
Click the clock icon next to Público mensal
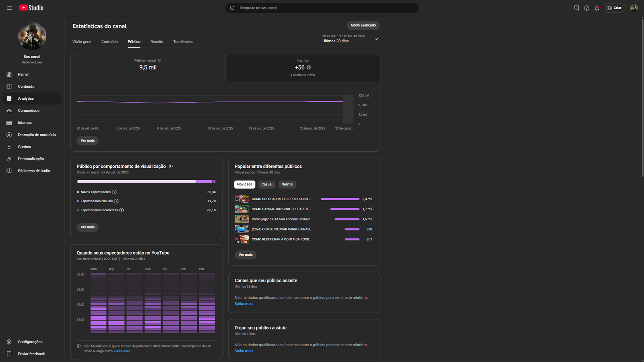click(159, 61)
